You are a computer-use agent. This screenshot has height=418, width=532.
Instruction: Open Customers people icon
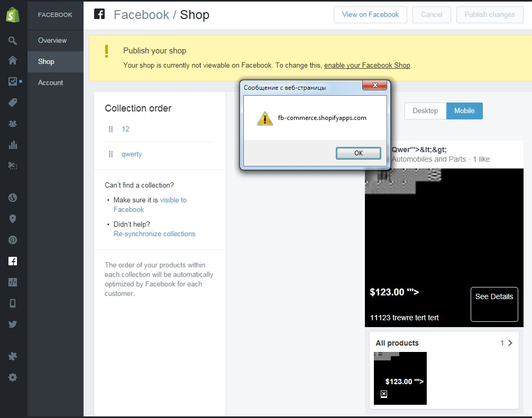13,124
